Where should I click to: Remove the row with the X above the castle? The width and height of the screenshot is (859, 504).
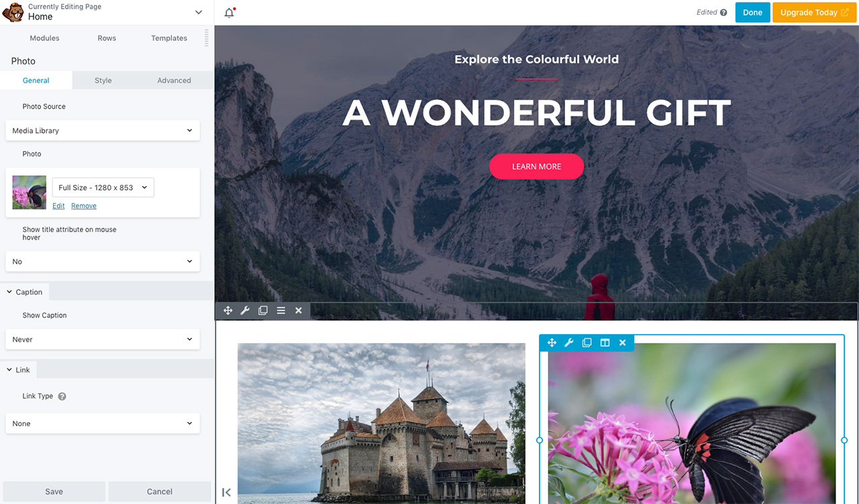[x=299, y=311]
